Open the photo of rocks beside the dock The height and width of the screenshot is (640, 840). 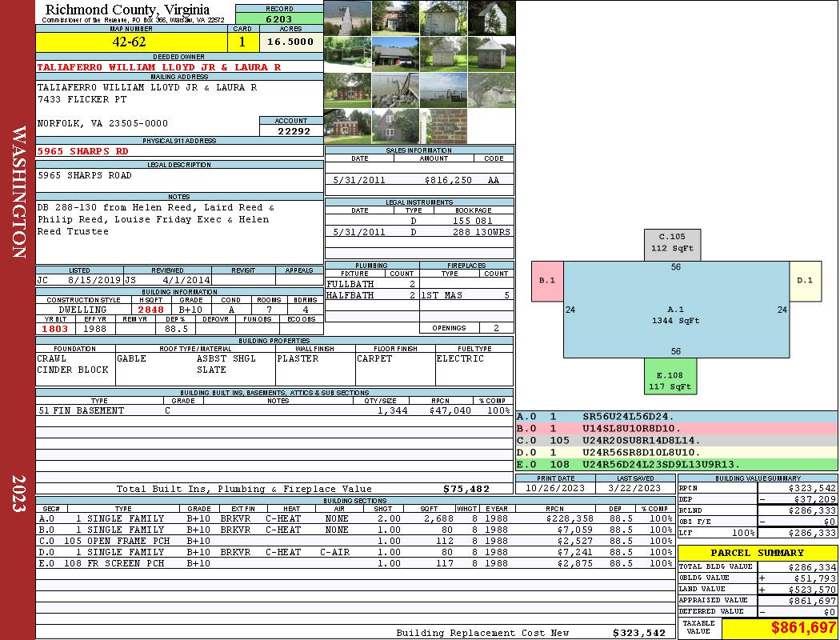[x=396, y=90]
